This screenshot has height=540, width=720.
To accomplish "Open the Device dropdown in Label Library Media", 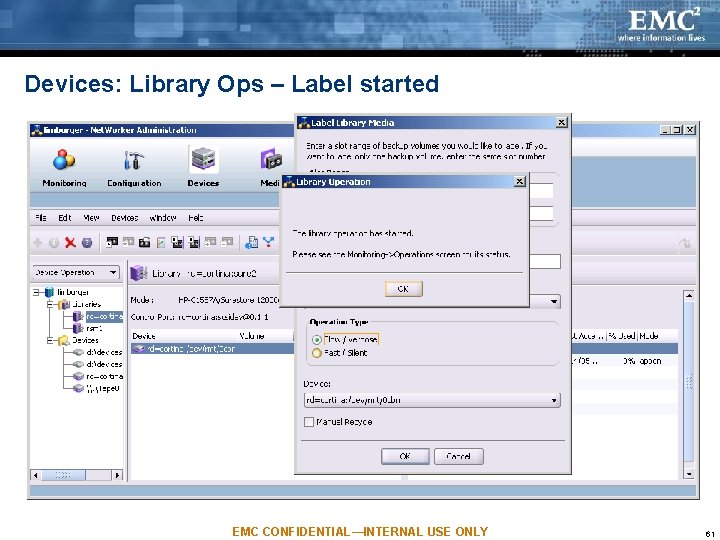I will pyautogui.click(x=432, y=400).
